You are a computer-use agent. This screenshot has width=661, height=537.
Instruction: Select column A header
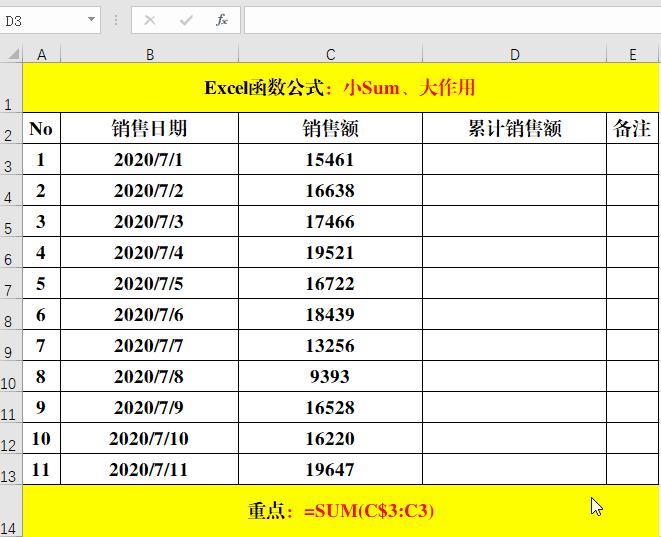(x=41, y=54)
